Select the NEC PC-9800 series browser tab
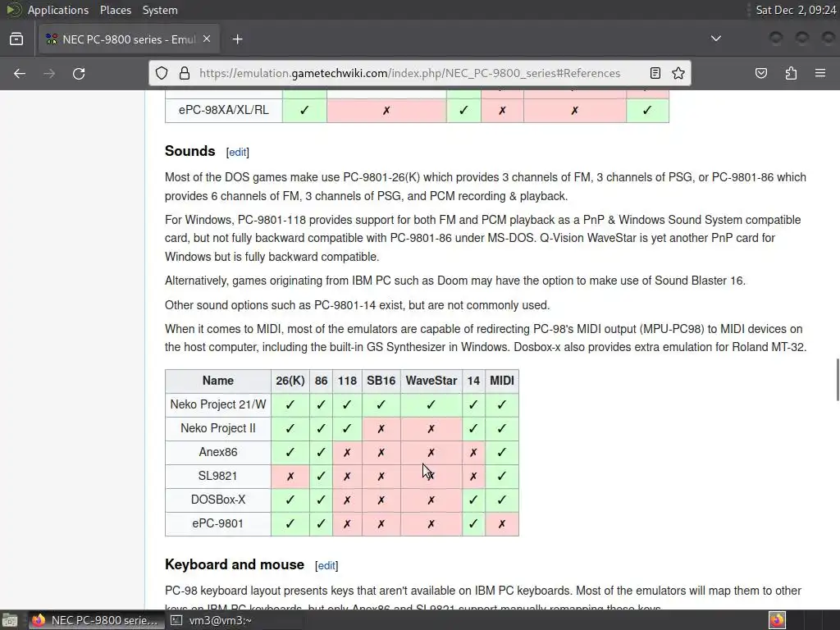Image resolution: width=840 pixels, height=630 pixels. [x=129, y=39]
